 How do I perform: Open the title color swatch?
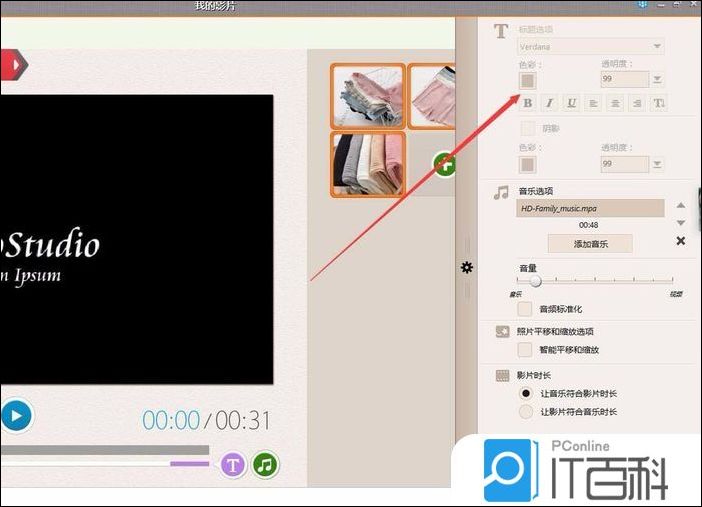click(x=527, y=81)
